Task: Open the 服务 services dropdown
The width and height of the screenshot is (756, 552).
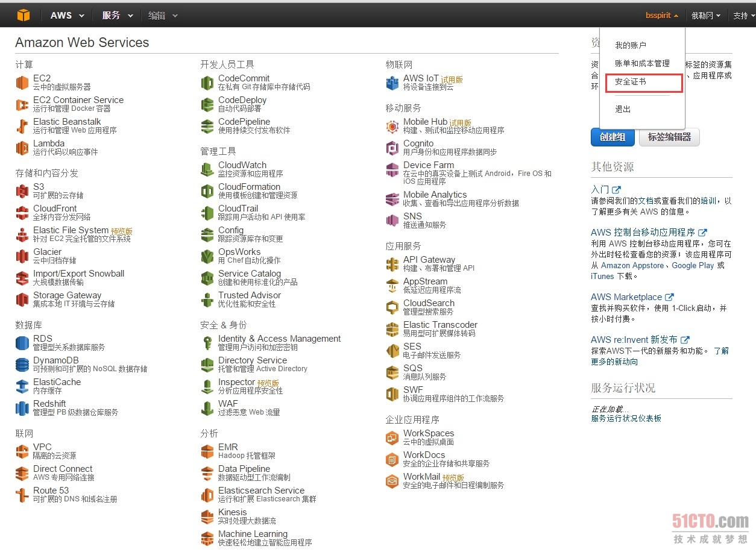Action: [x=118, y=16]
